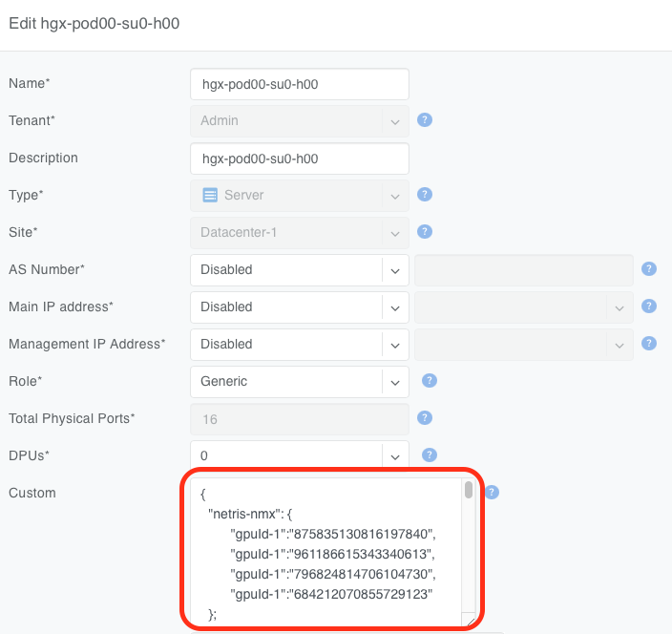Click the help icon for AS Number

coord(649,269)
